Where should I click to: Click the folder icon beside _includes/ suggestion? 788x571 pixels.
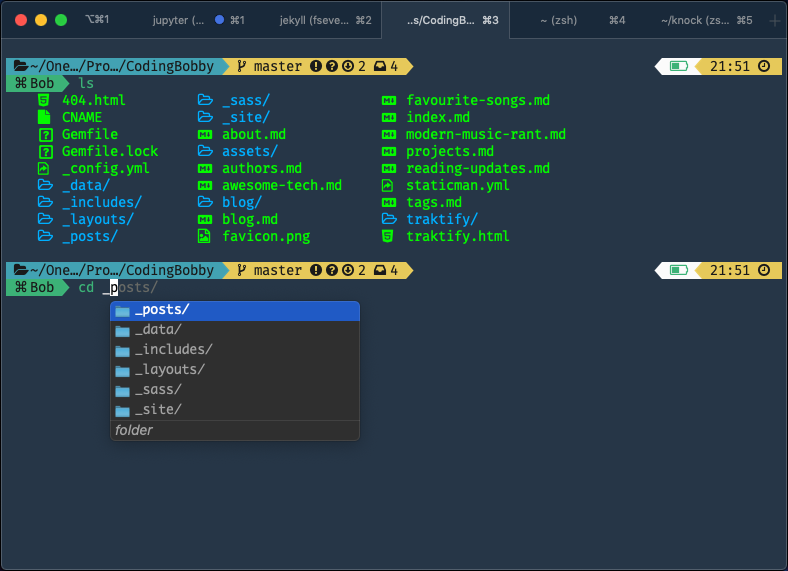(122, 351)
